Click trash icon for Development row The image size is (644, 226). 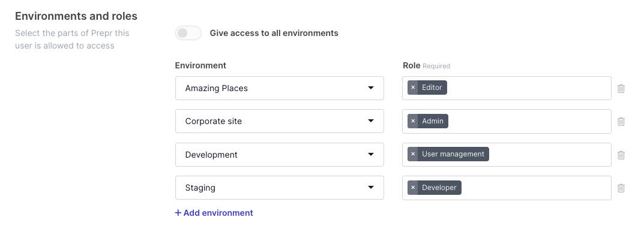tap(621, 155)
